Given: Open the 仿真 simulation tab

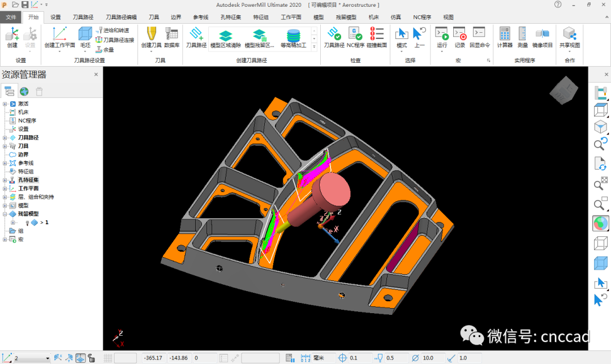Looking at the screenshot, I should [395, 17].
